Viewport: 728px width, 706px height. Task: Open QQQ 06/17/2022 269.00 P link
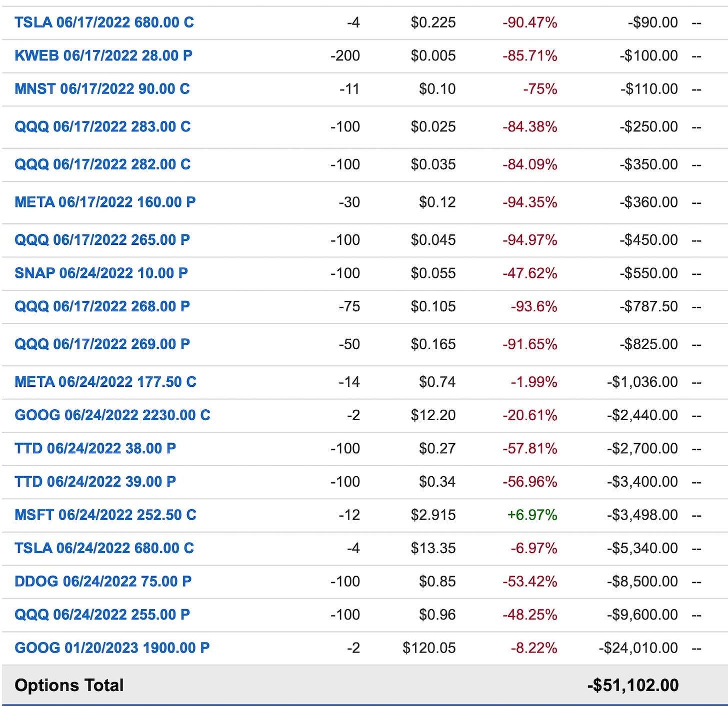(x=102, y=344)
